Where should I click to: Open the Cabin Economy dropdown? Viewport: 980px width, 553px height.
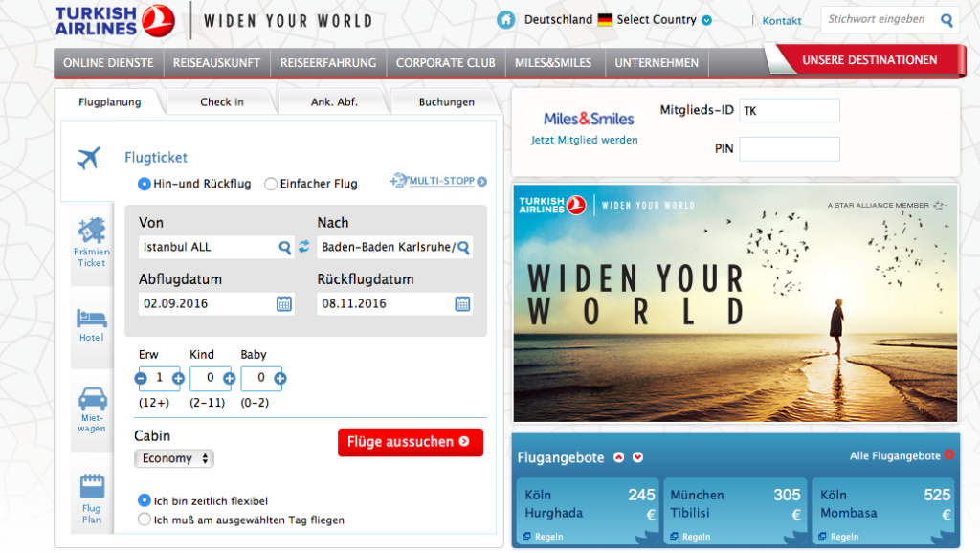174,458
